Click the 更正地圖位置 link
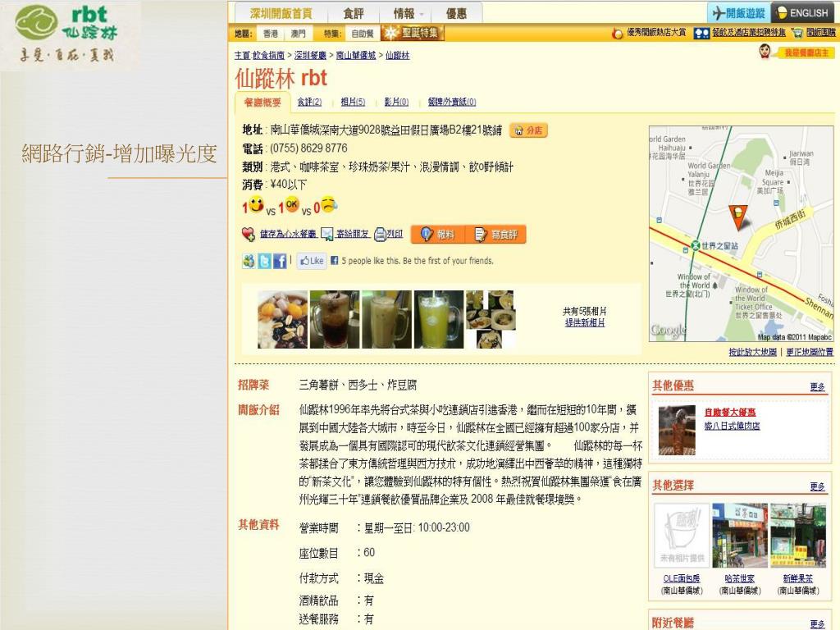 (x=810, y=352)
